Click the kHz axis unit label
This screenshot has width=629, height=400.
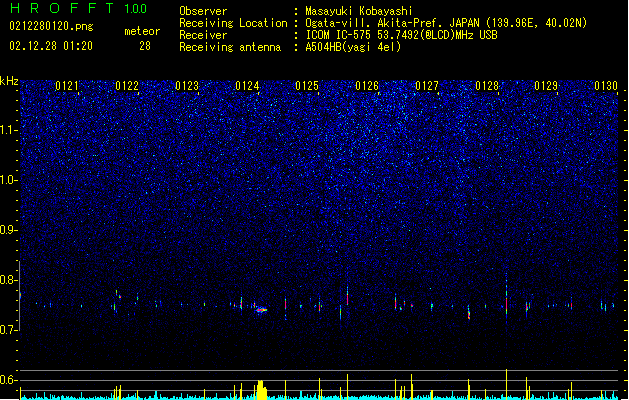tap(9, 81)
